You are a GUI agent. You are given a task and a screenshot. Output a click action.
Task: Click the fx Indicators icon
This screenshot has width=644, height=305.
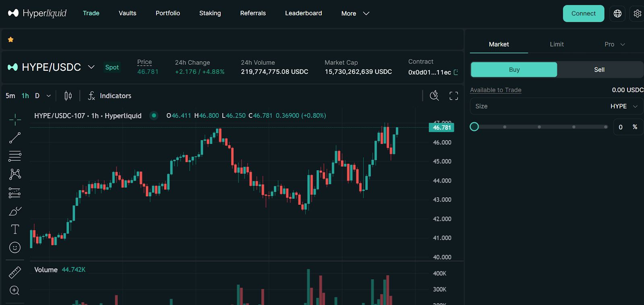coord(92,96)
